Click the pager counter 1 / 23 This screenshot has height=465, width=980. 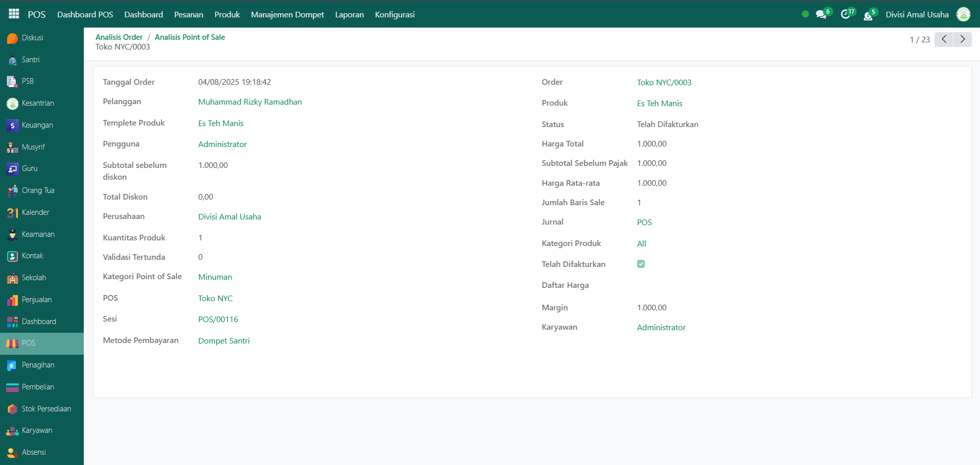click(x=919, y=40)
